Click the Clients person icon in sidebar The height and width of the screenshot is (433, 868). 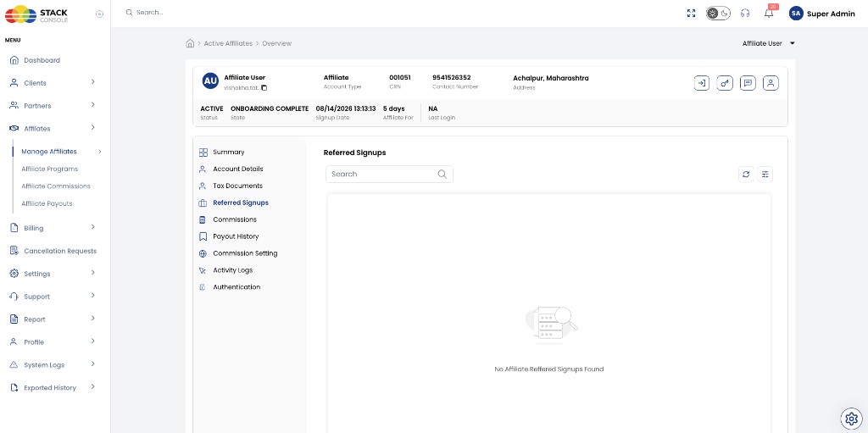tap(14, 83)
